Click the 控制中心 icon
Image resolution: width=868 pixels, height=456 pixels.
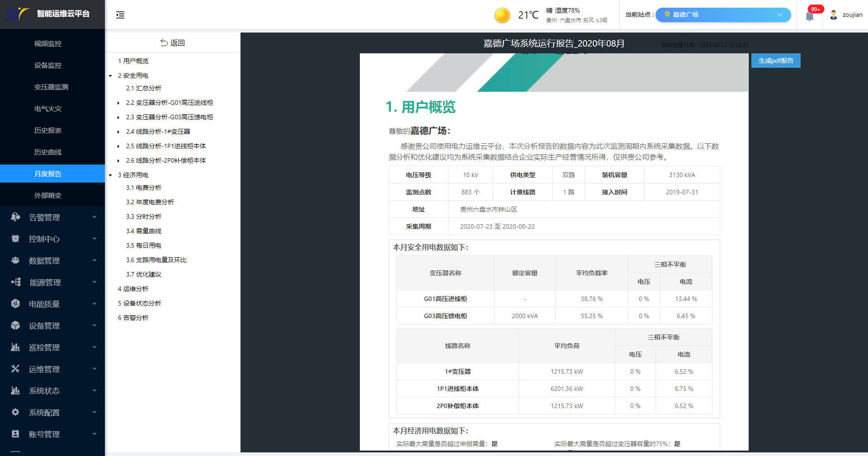tap(15, 239)
